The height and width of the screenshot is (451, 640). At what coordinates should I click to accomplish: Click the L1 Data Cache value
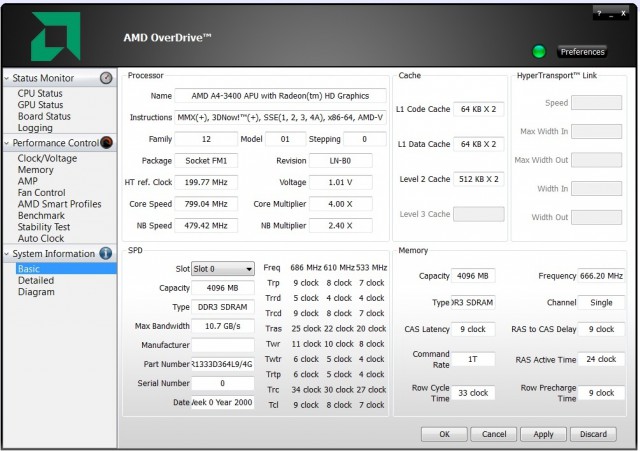(478, 144)
